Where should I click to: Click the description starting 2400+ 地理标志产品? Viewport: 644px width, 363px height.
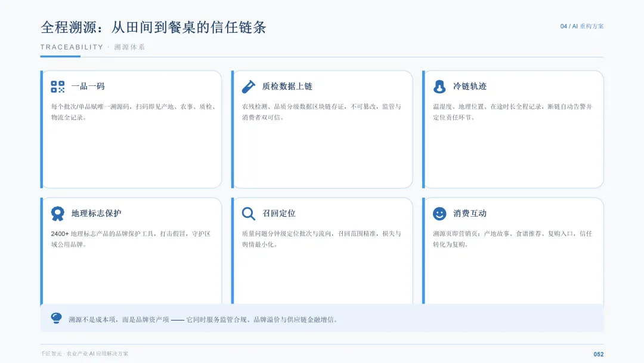click(131, 239)
